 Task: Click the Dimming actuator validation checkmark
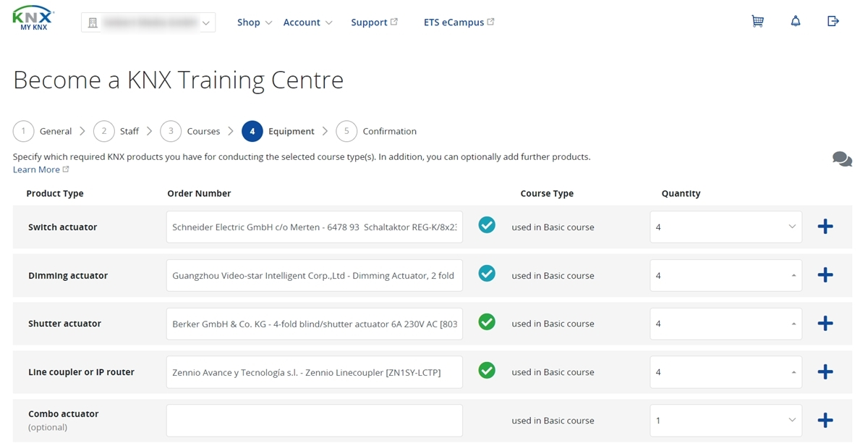[x=487, y=274]
